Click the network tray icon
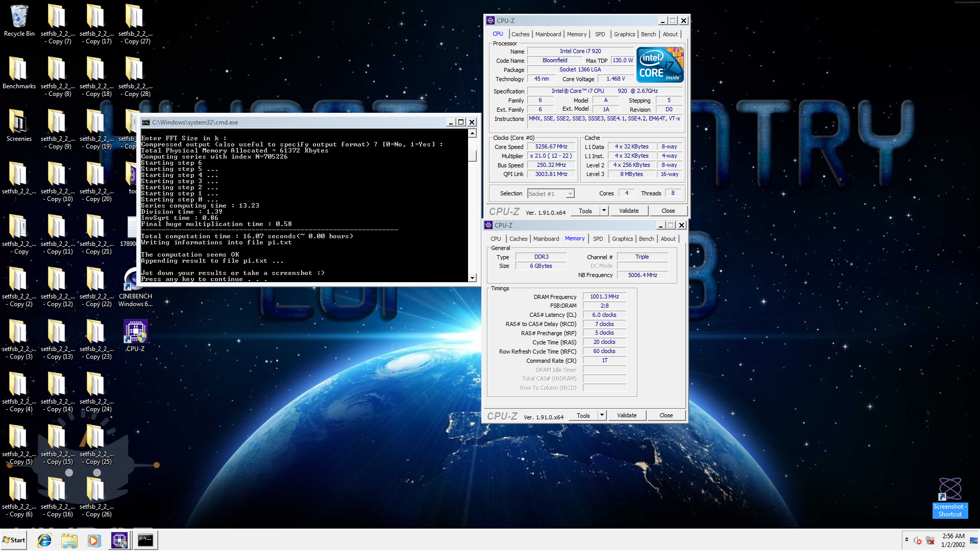This screenshot has height=551, width=980. coord(930,540)
